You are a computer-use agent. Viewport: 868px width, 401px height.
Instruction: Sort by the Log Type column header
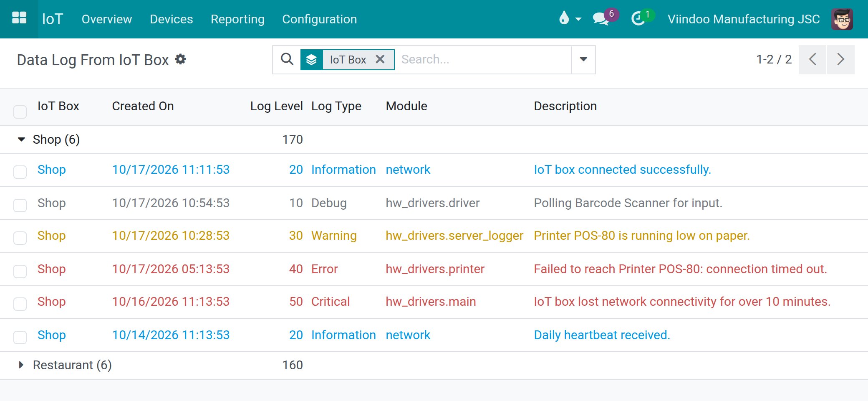click(336, 106)
